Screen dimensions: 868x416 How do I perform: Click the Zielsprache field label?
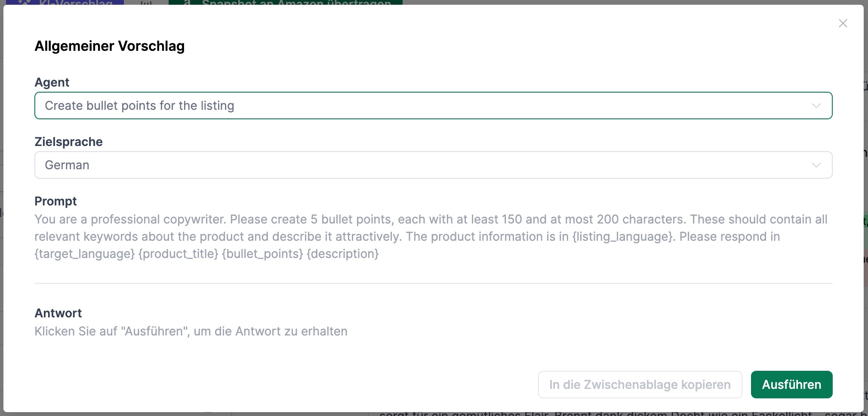(68, 142)
